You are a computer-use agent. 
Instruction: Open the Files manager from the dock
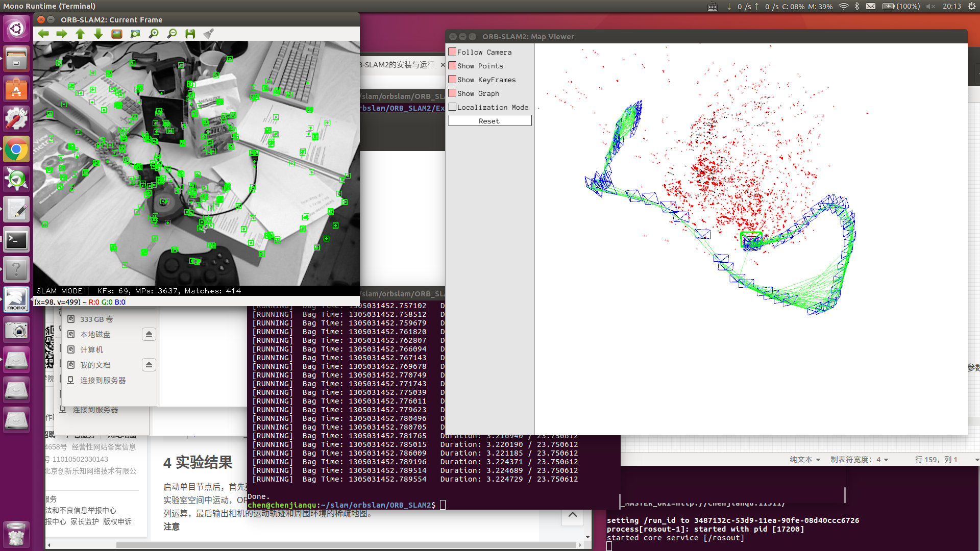[x=16, y=58]
